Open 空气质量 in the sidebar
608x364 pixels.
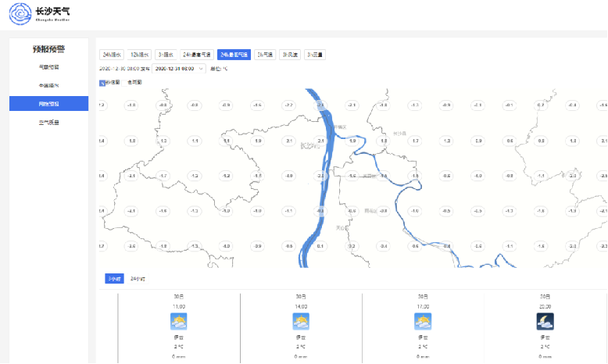pos(49,122)
